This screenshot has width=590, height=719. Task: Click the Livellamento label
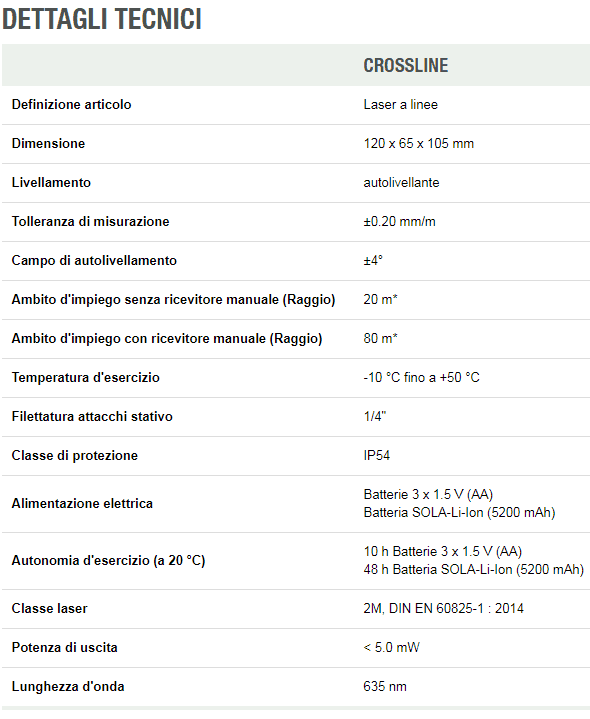(x=51, y=183)
